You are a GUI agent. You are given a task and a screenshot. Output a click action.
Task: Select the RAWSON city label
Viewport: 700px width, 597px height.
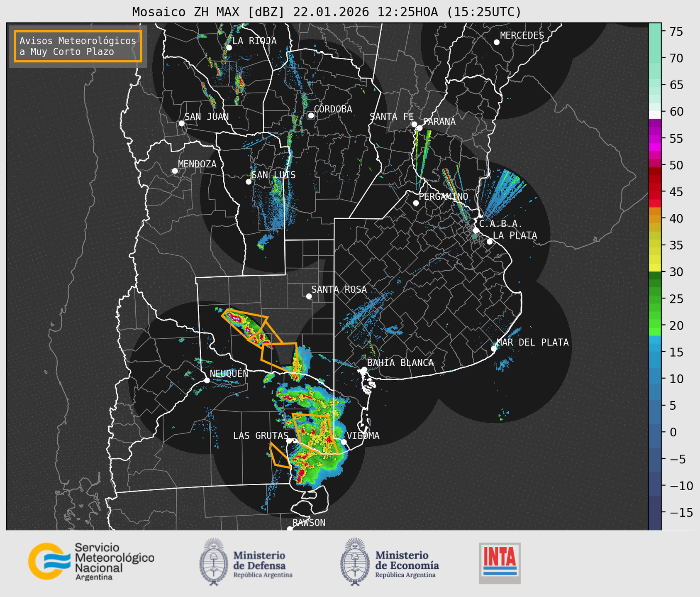(x=309, y=523)
